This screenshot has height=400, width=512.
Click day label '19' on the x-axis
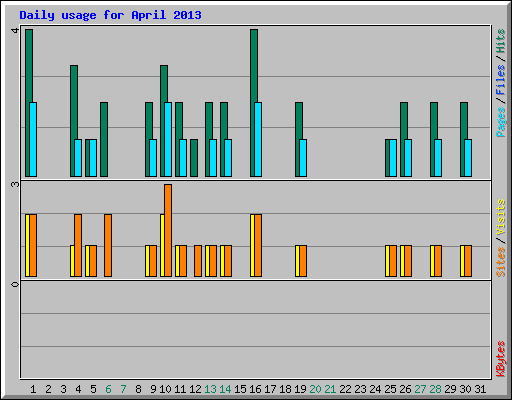click(x=300, y=389)
